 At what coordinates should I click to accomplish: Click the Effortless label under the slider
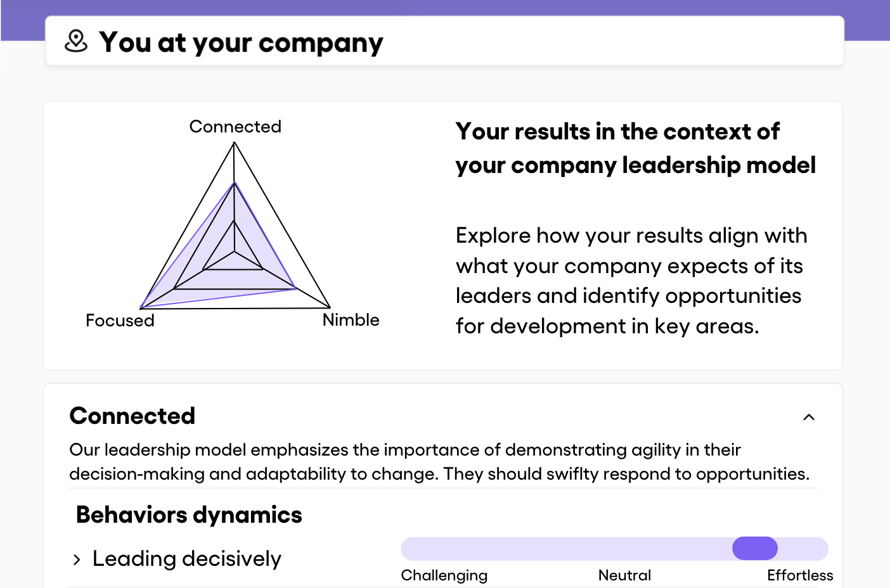(800, 575)
